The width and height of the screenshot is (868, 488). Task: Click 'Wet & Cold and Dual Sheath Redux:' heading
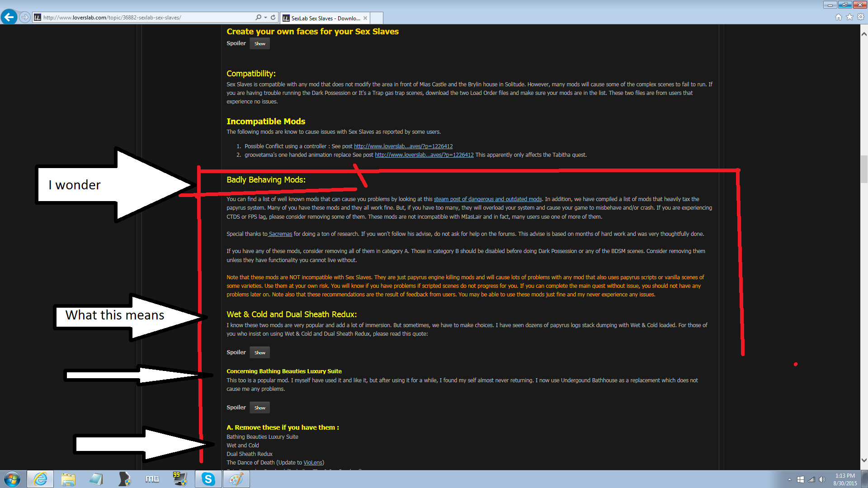(x=292, y=314)
